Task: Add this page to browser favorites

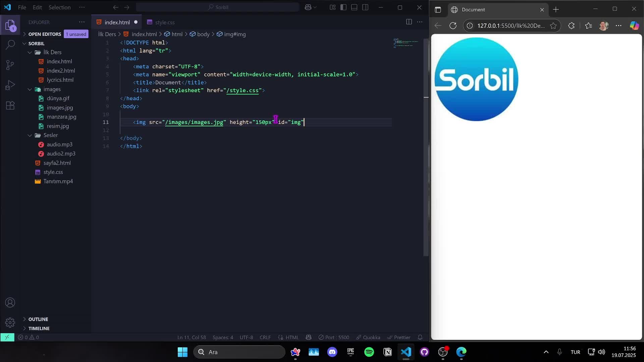Action: click(553, 26)
